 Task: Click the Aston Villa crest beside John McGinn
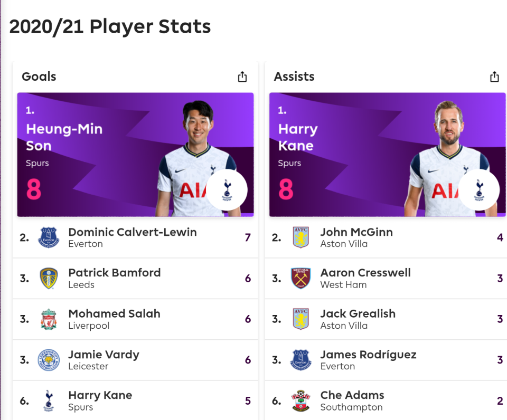click(x=301, y=237)
